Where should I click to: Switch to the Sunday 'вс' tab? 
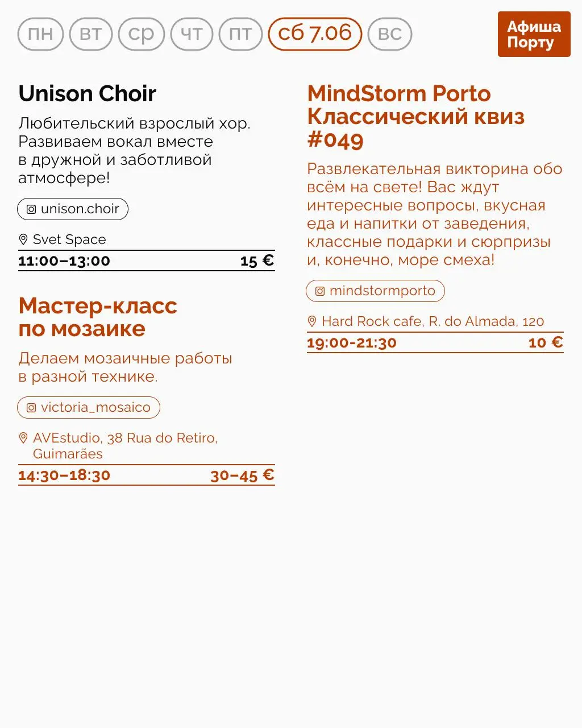390,34
